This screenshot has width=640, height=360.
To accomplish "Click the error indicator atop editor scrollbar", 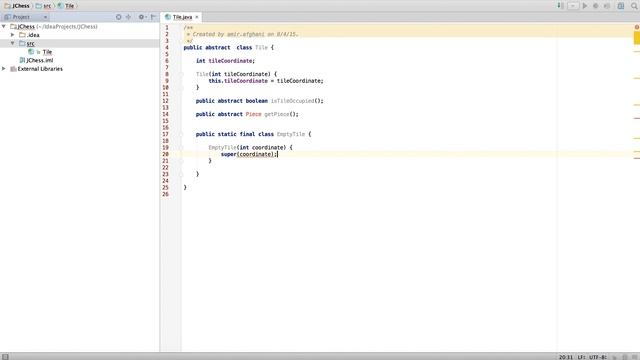I will (x=636, y=27).
